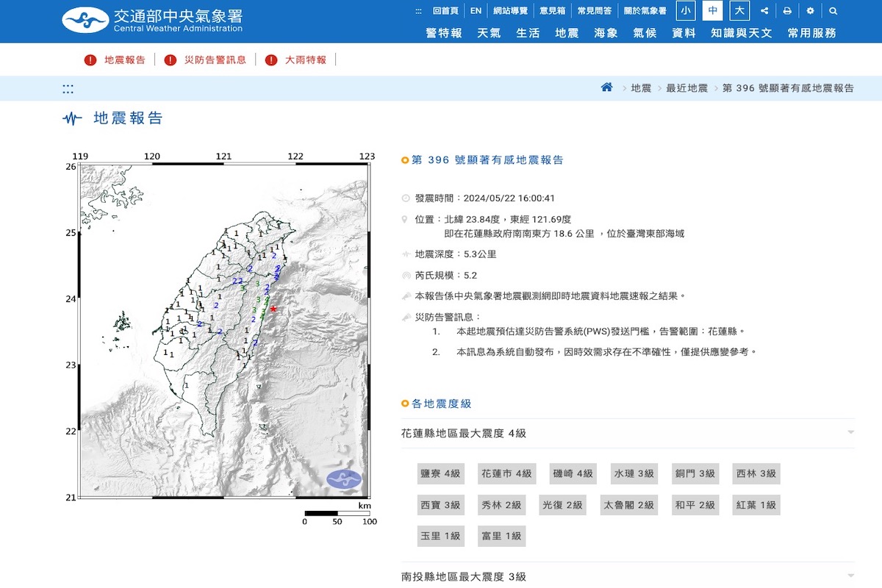This screenshot has height=588, width=882.
Task: Click the alert icon beside 地震報告
Action: [90, 60]
